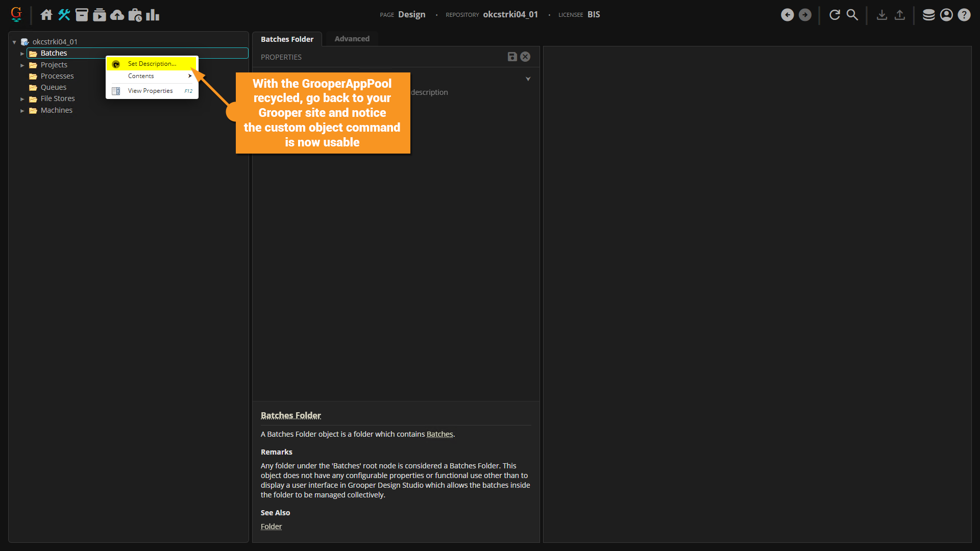Screen dimensions: 980x551
Task: Follow the Folder See Also link
Action: click(x=271, y=527)
